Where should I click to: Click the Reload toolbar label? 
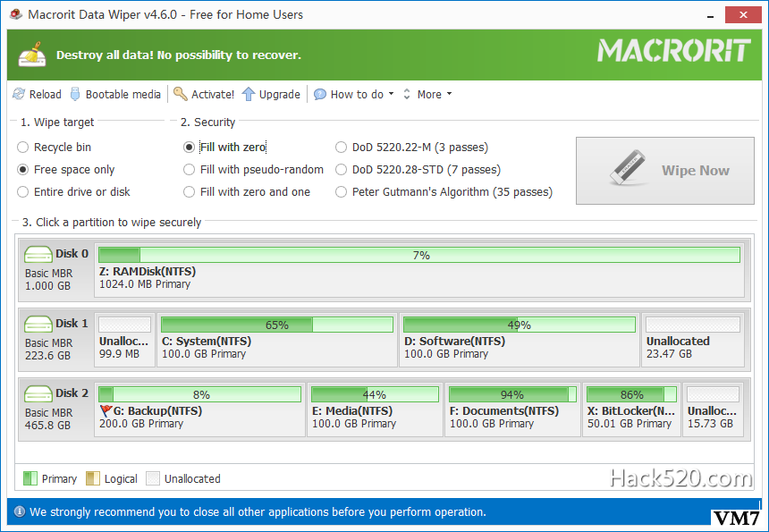tap(45, 94)
